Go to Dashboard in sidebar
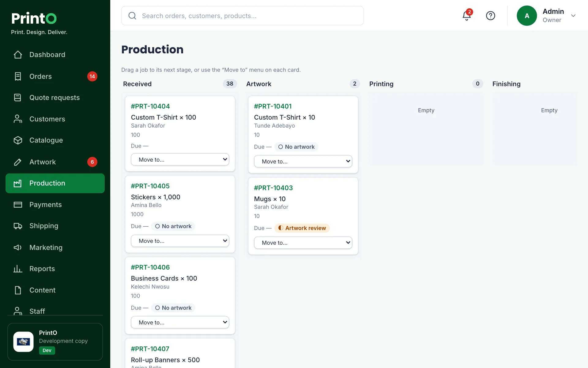The width and height of the screenshot is (588, 368). [55, 55]
